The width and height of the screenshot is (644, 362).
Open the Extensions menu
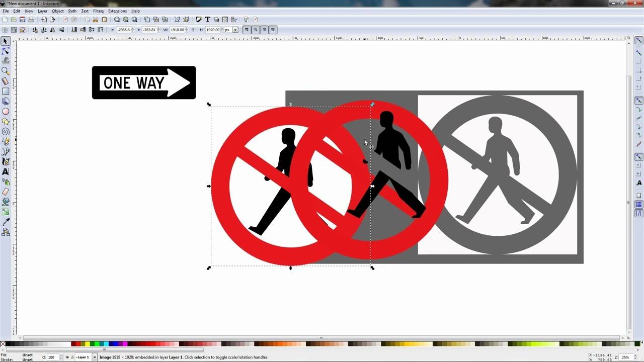[117, 11]
